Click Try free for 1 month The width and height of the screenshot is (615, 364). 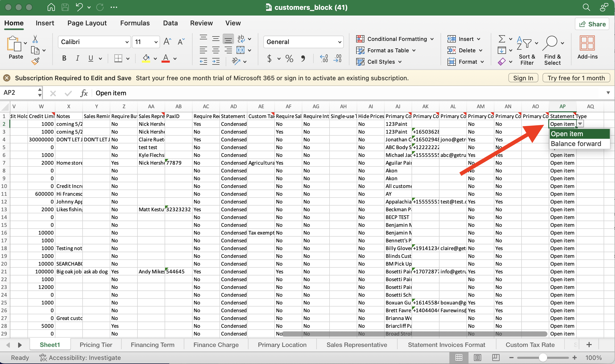(576, 78)
